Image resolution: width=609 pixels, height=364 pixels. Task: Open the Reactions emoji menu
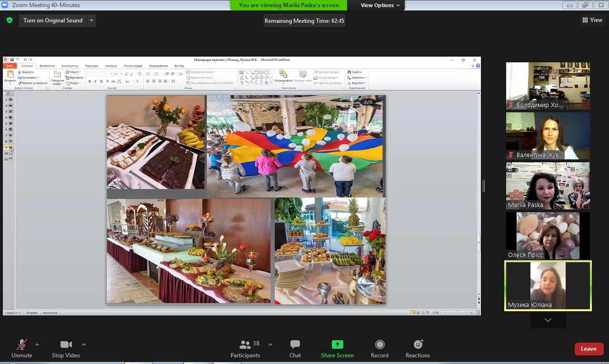pyautogui.click(x=418, y=344)
